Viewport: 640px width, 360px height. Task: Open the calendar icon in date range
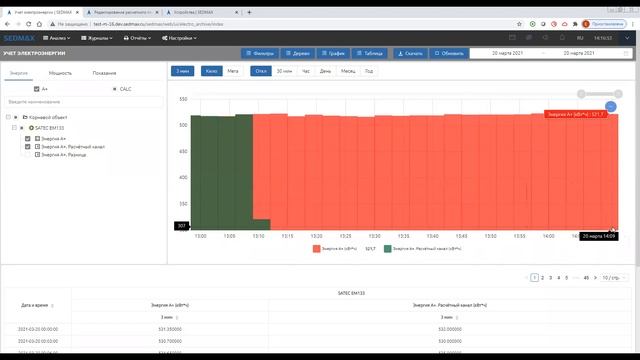tap(626, 53)
